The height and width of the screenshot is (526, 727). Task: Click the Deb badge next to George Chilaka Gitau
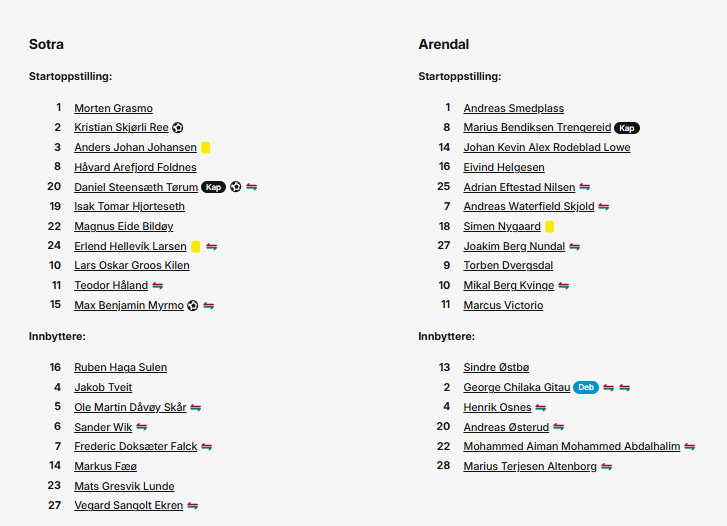pos(586,387)
